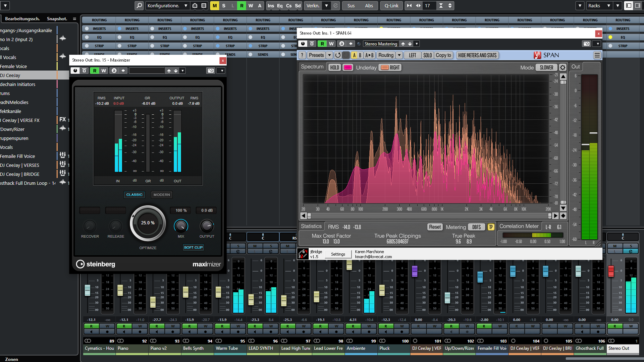The height and width of the screenshot is (362, 644).
Task: Click narrow all channels icon
Action: (409, 6)
